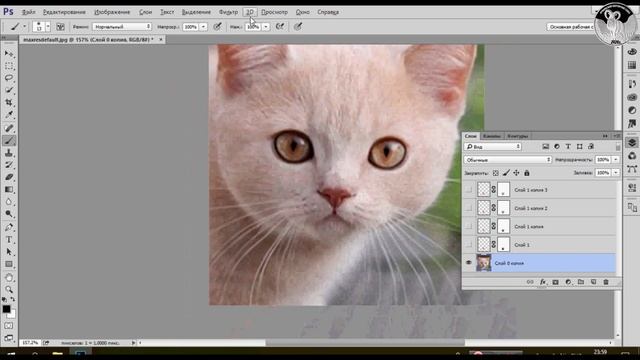Viewport: 640px width, 360px height.
Task: Toggle the brush panel button in options bar
Action: 60,27
